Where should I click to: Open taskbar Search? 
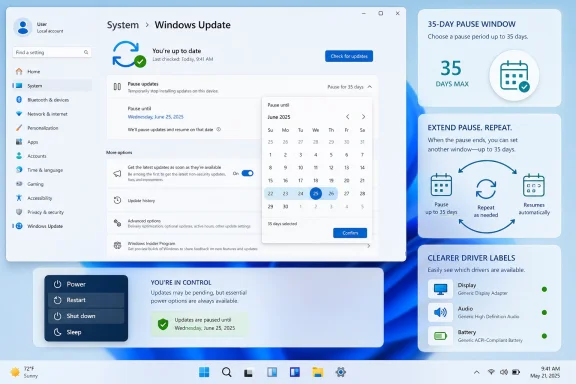(x=227, y=372)
